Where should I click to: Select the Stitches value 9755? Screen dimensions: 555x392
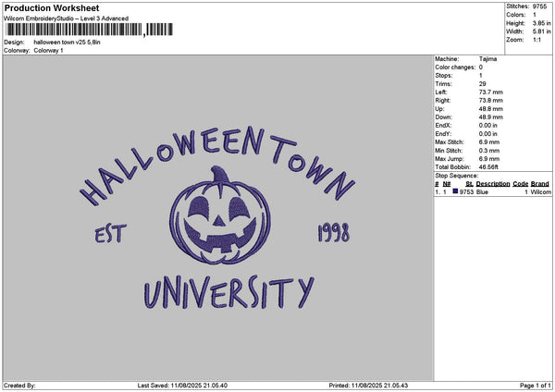(x=539, y=6)
